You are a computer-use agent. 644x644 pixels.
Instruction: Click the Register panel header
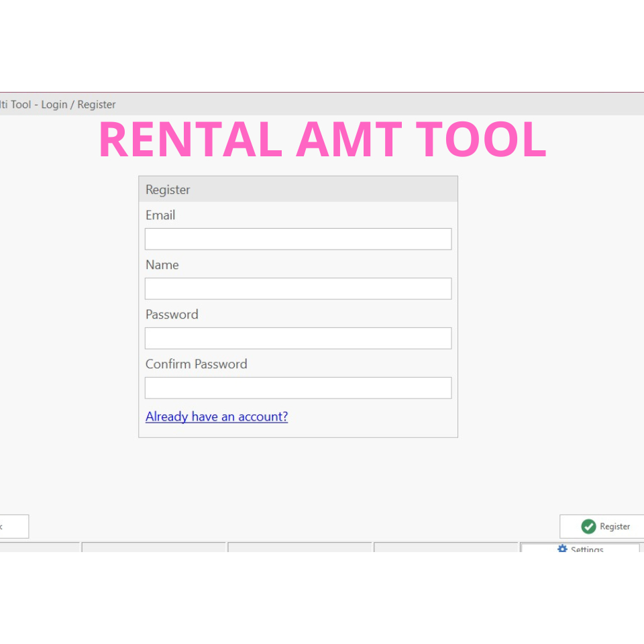point(298,189)
